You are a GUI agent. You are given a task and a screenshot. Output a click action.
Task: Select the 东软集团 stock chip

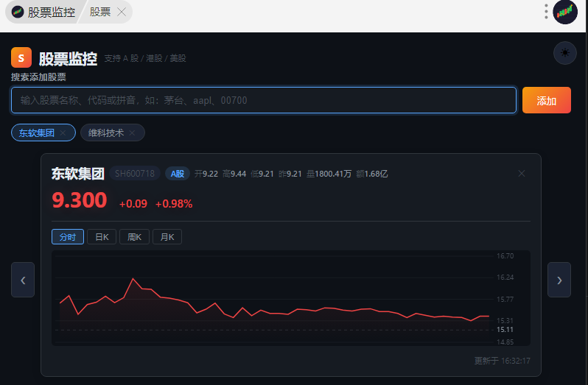(x=37, y=133)
